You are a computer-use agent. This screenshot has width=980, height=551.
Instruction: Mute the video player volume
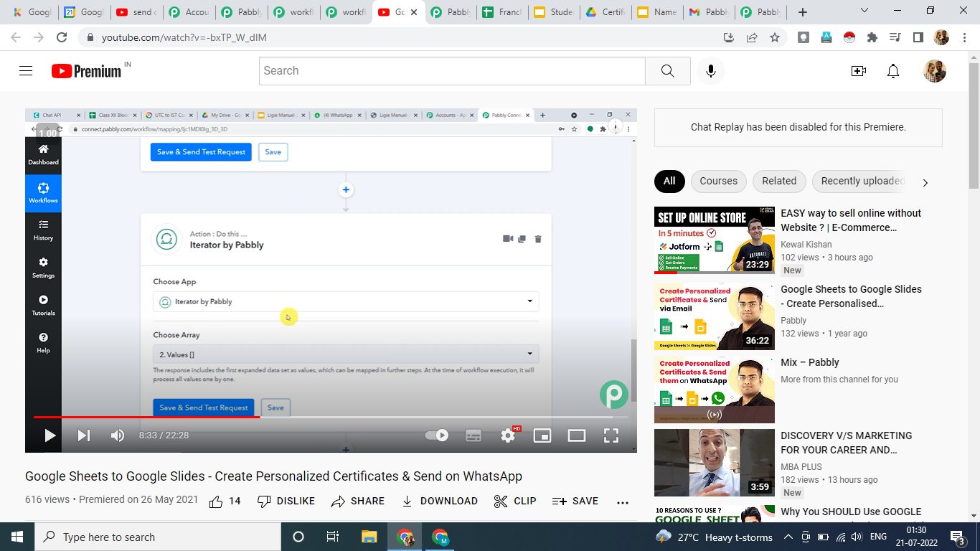click(x=118, y=435)
